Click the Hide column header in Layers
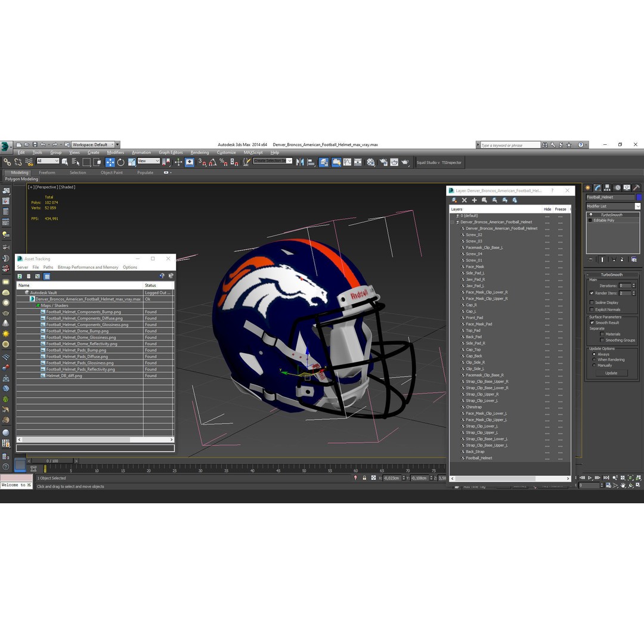The image size is (644, 644). coord(547,209)
